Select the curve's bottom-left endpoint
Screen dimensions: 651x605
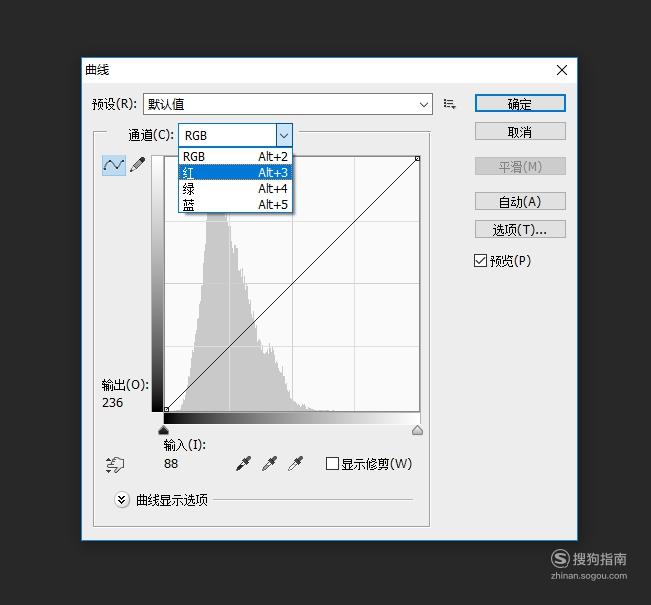click(x=166, y=409)
